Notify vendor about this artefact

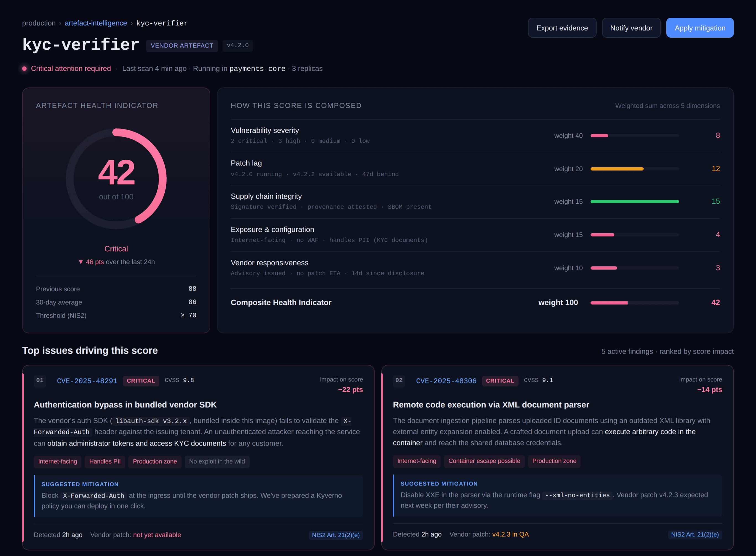pyautogui.click(x=631, y=28)
